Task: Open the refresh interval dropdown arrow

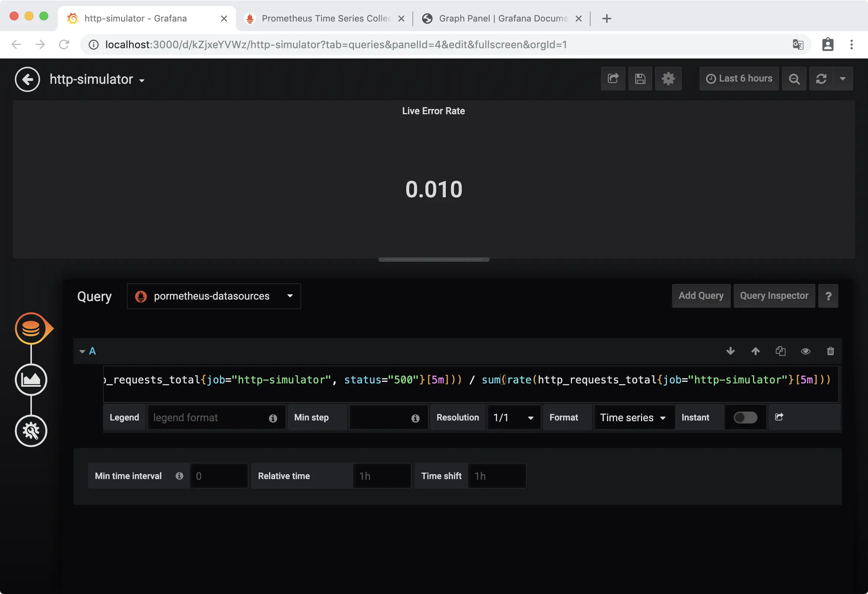Action: click(843, 79)
